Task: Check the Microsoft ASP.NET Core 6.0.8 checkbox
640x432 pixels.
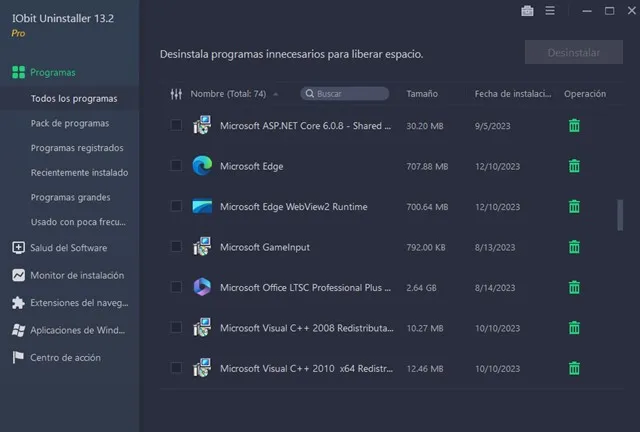Action: (x=176, y=125)
